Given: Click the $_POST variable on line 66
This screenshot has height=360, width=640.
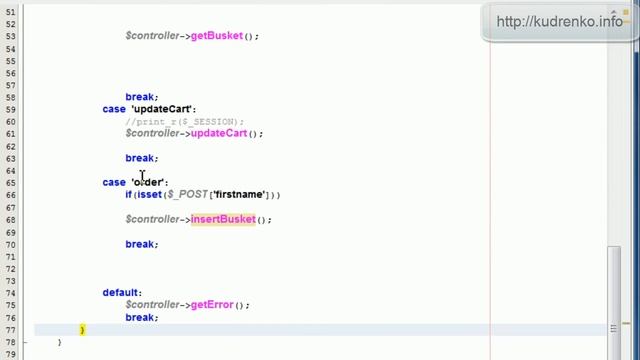Looking at the screenshot, I should click(188, 195).
